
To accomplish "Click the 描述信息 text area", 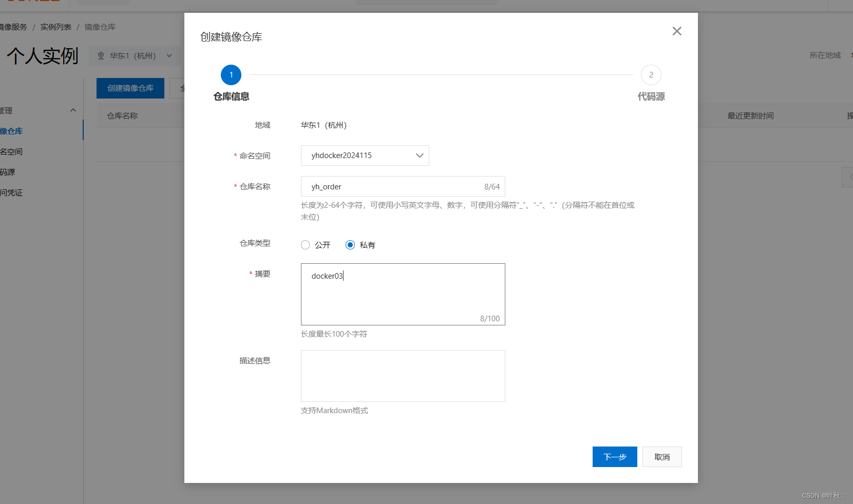I will click(403, 376).
